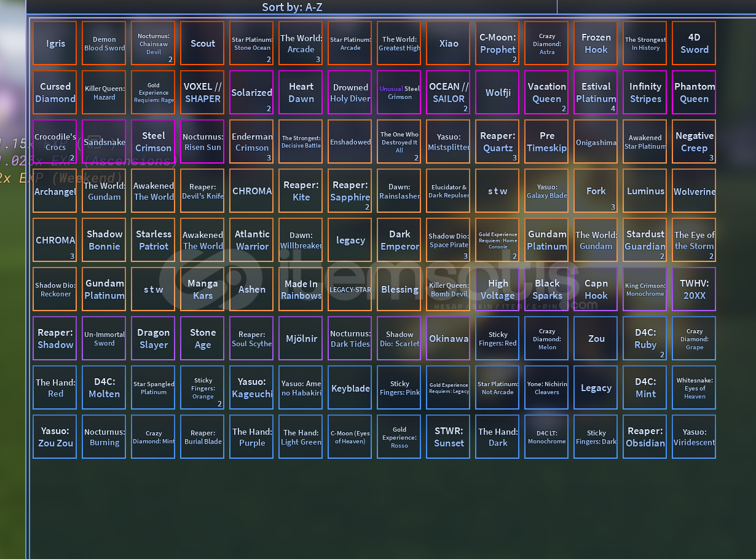The height and width of the screenshot is (559, 756).
Task: Select The One Who Destroyed It All
Action: click(400, 142)
